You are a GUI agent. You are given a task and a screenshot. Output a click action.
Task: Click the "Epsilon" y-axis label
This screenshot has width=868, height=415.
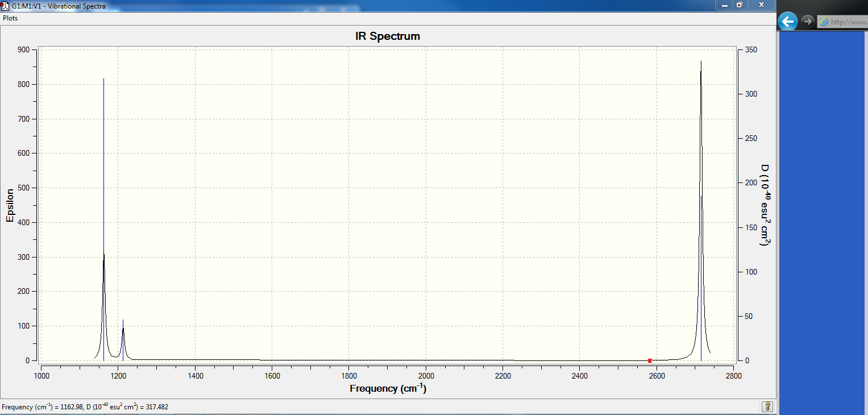pyautogui.click(x=10, y=205)
